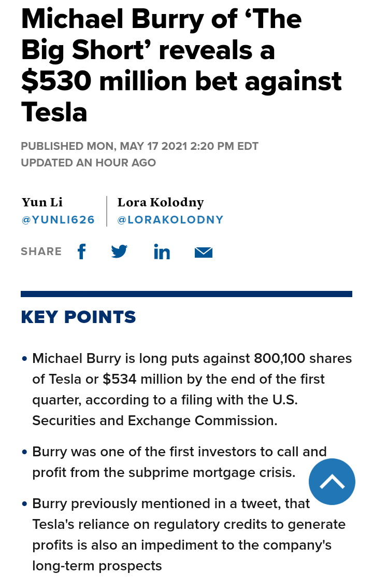Click the 'Updated an hour ago' text

point(88,163)
